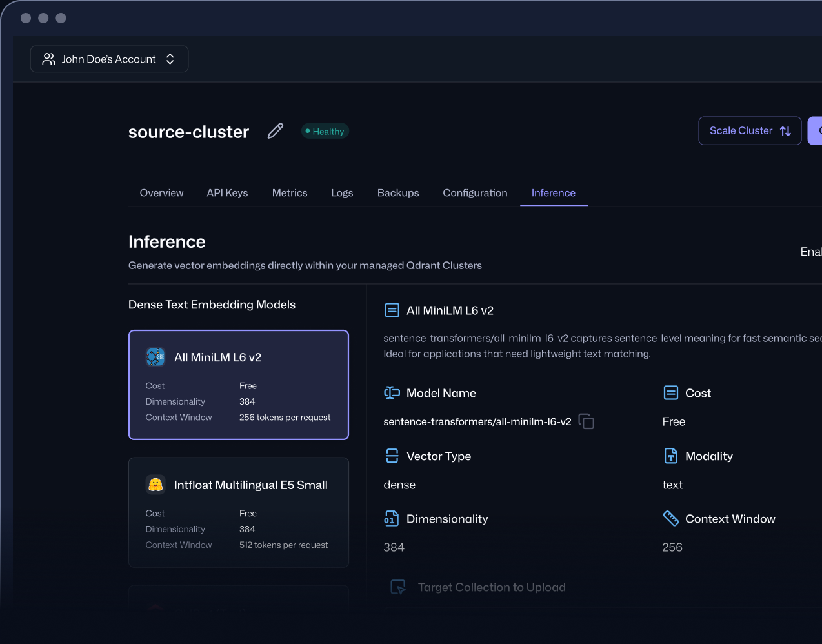822x644 pixels.
Task: Click 'Dense Text Embedding Models' heading
Action: pos(212,305)
